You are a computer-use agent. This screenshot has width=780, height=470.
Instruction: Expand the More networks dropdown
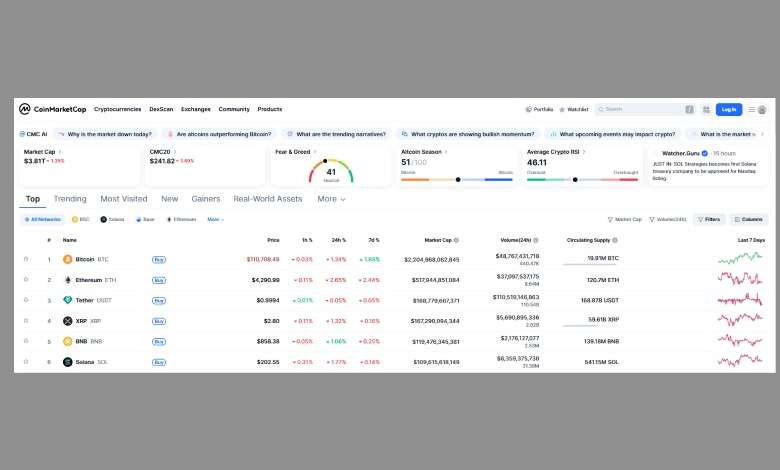tap(215, 219)
